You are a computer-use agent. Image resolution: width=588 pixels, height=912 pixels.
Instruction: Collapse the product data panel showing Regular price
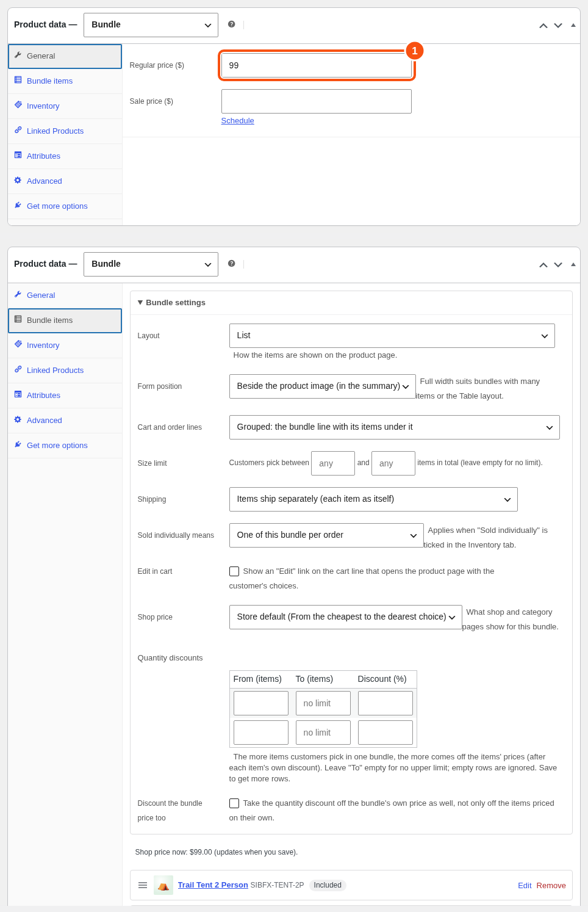coord(573,25)
